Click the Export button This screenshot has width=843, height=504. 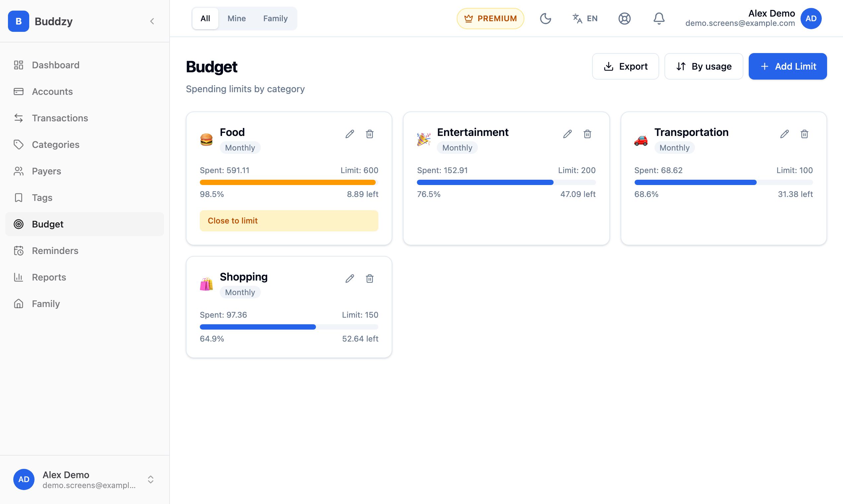pyautogui.click(x=625, y=66)
